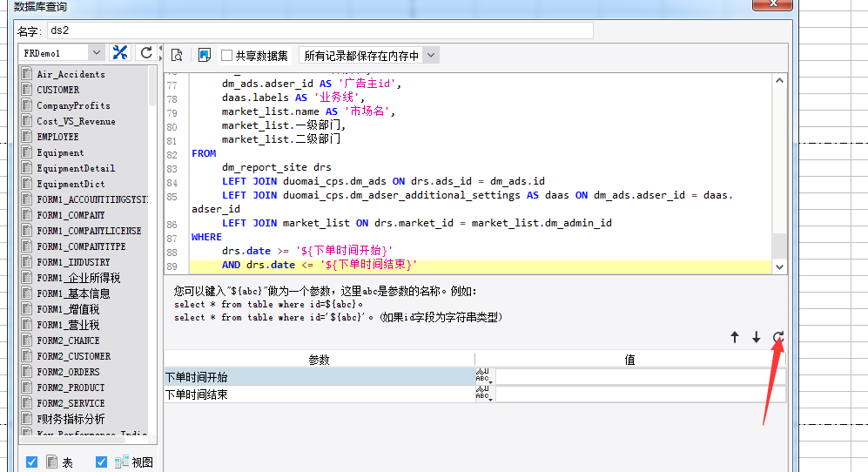Image resolution: width=868 pixels, height=472 pixels.
Task: Click line 89 of the SQL query
Action: 480,265
